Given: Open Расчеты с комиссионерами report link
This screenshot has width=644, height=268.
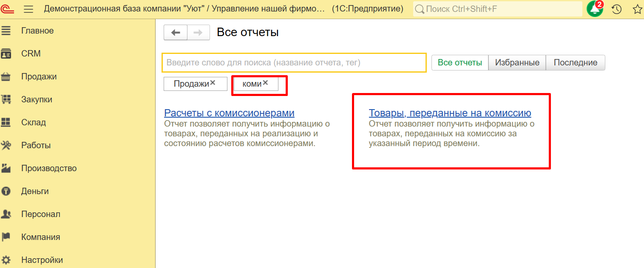Looking at the screenshot, I should 229,113.
